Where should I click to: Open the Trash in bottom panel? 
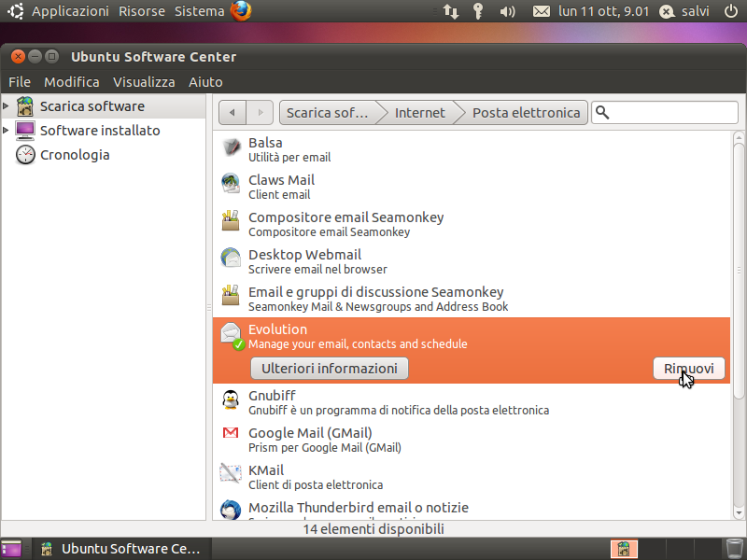734,549
